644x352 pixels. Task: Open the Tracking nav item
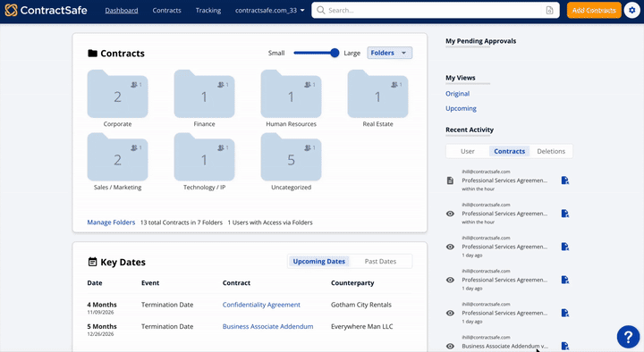(x=208, y=10)
